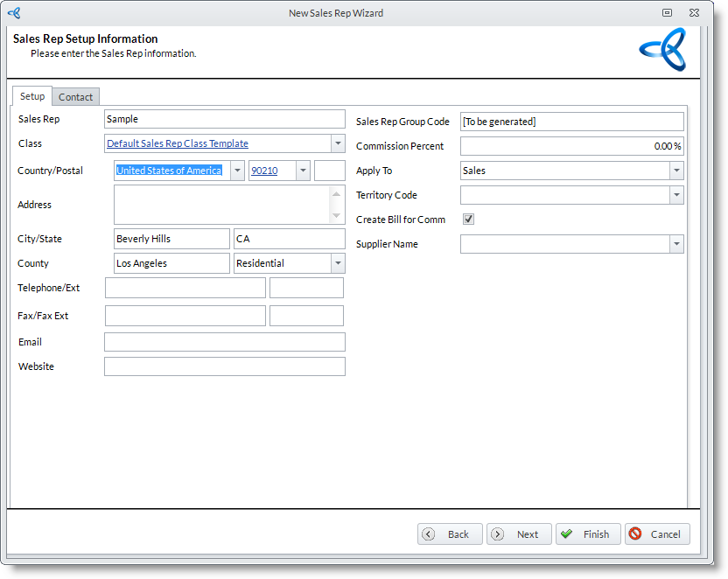
Task: Open the Residential address type dropdown
Action: coord(338,263)
